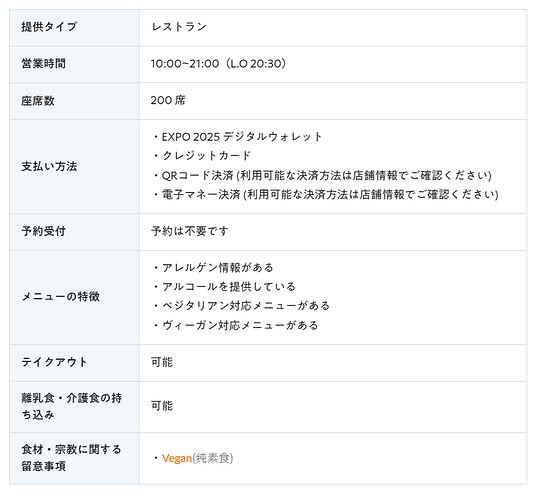Click ヴィーガン対応メニューがある item

click(x=236, y=325)
